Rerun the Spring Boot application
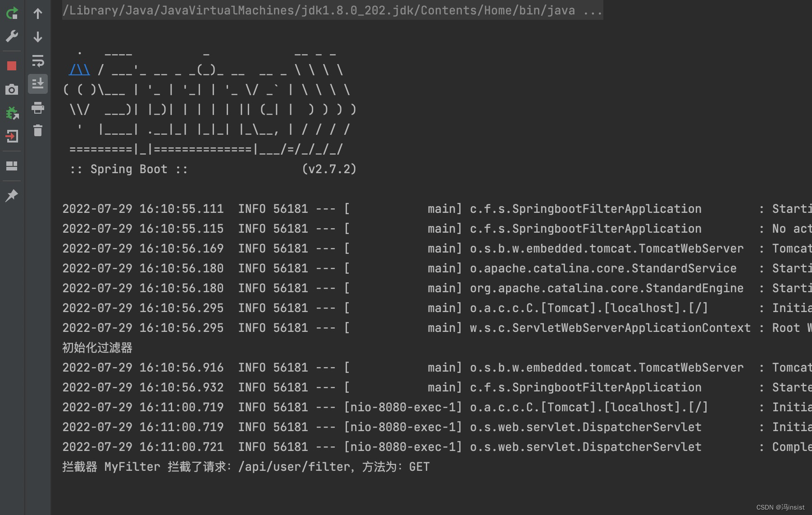The image size is (812, 515). 12,14
